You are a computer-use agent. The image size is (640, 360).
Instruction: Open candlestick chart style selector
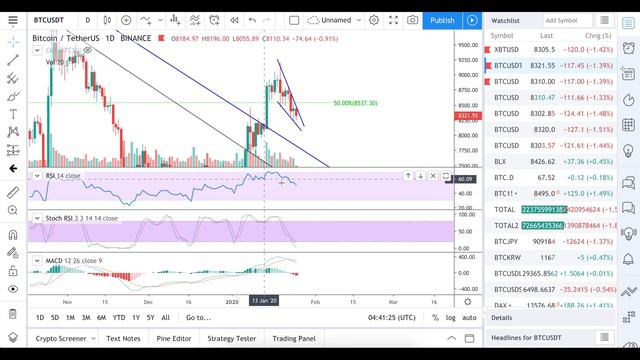[x=107, y=20]
